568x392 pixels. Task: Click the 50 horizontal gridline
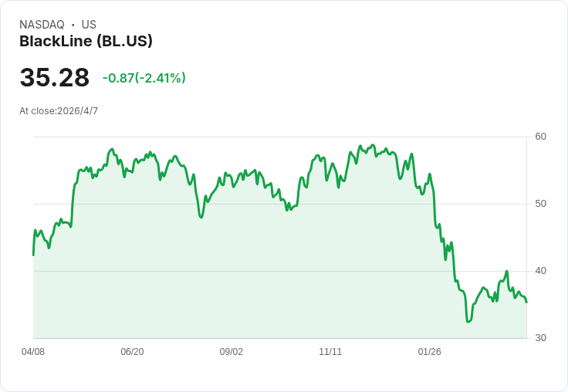280,204
